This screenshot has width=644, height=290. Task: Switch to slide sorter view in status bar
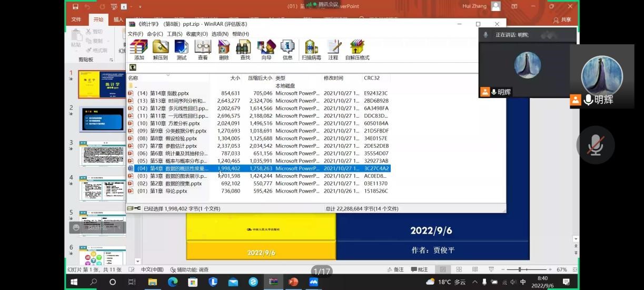[459, 269]
